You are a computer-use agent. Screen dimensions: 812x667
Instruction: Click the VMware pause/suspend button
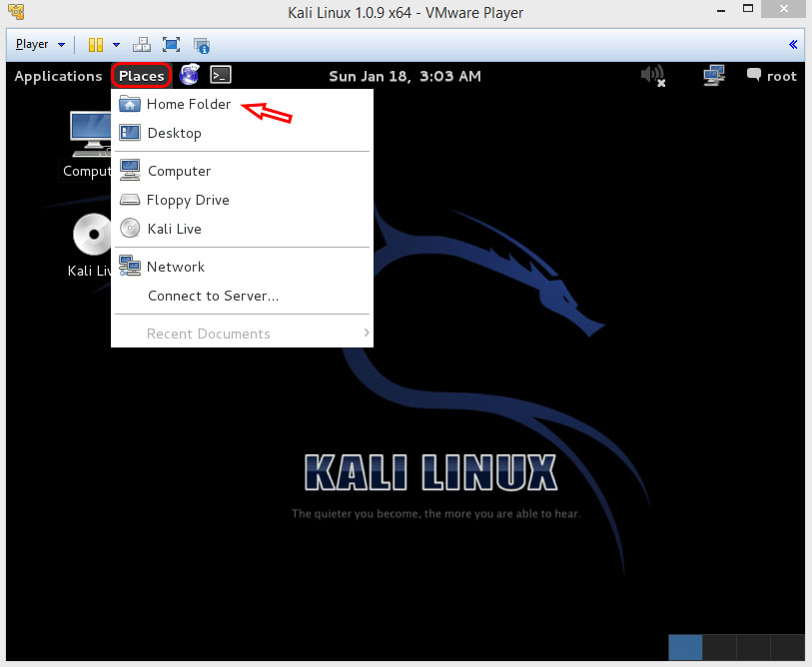pyautogui.click(x=96, y=45)
